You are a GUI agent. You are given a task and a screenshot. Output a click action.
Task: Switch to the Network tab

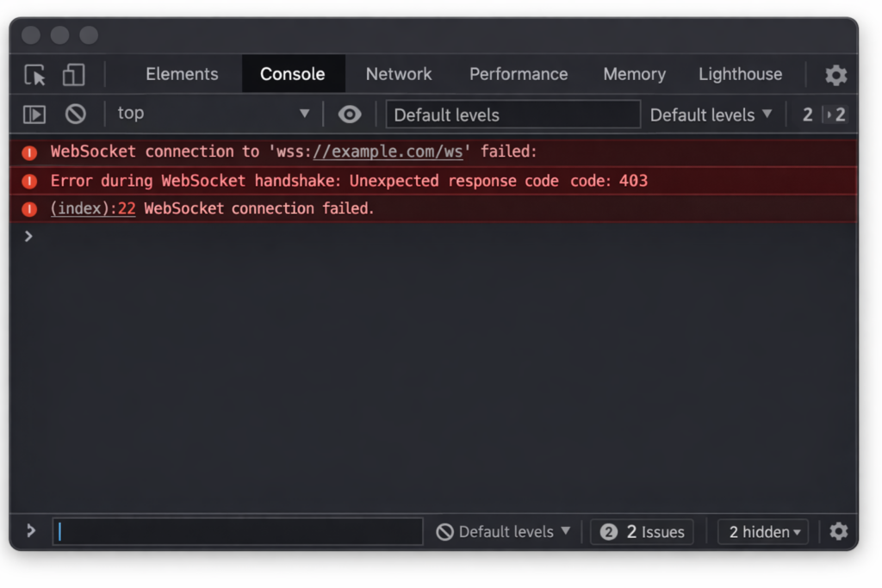click(x=398, y=74)
